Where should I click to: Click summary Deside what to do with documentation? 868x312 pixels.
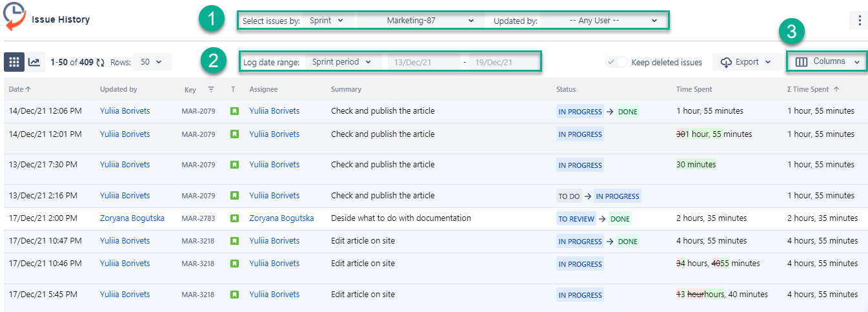[401, 218]
